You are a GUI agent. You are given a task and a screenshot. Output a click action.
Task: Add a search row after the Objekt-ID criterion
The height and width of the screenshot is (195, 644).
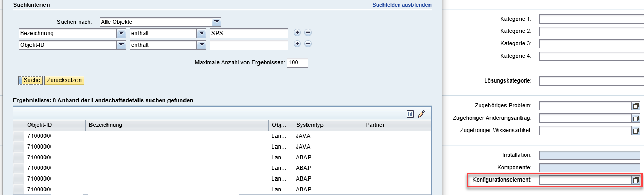coord(297,44)
